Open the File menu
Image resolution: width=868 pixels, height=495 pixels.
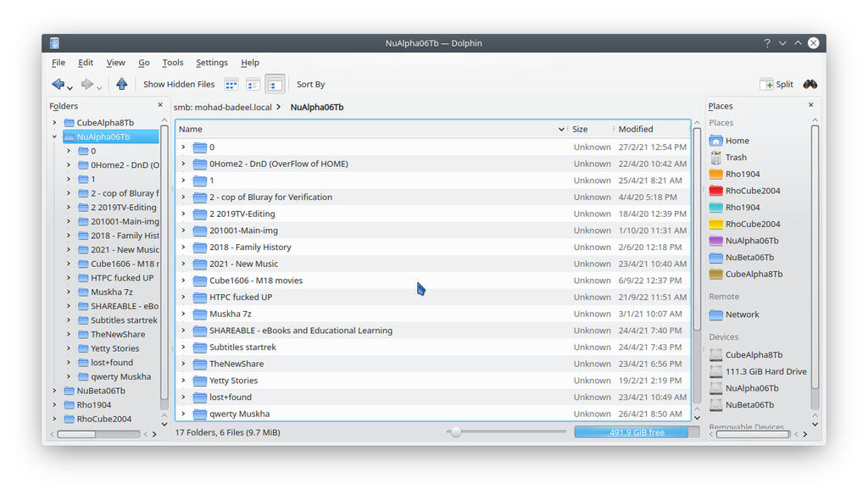pos(58,63)
